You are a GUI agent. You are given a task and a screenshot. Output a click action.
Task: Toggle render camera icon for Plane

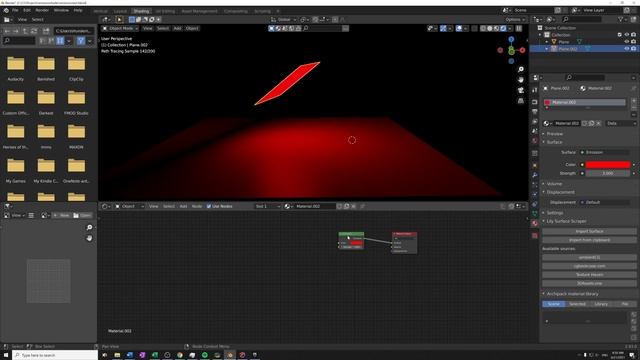(x=633, y=42)
